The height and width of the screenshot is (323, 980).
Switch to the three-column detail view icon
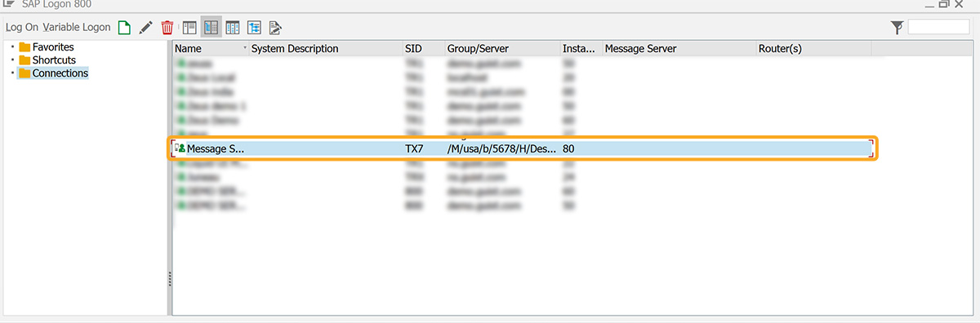click(x=233, y=28)
